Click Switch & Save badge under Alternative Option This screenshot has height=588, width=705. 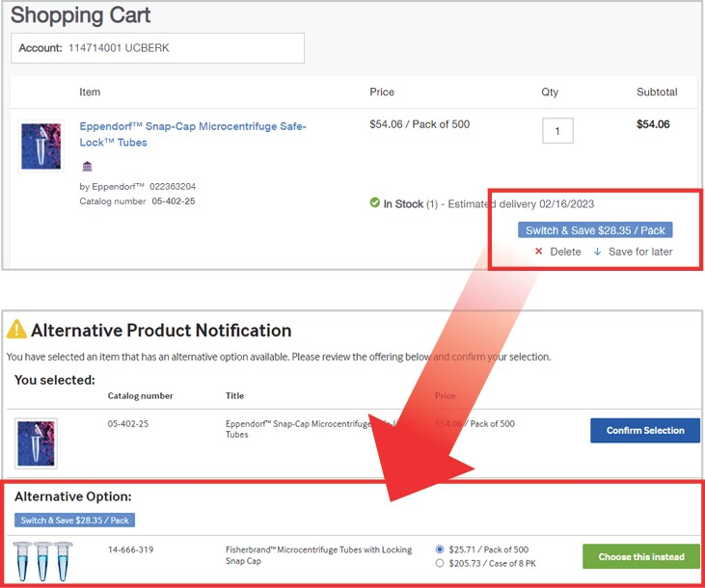pyautogui.click(x=74, y=521)
